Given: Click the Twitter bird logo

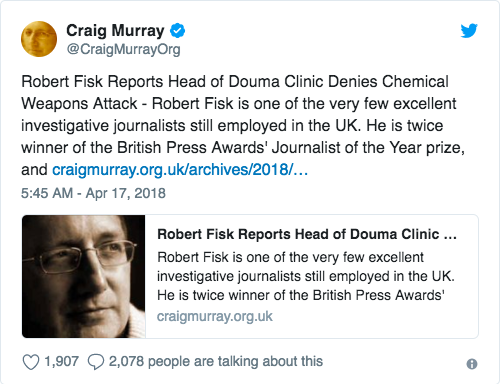Looking at the screenshot, I should (469, 31).
